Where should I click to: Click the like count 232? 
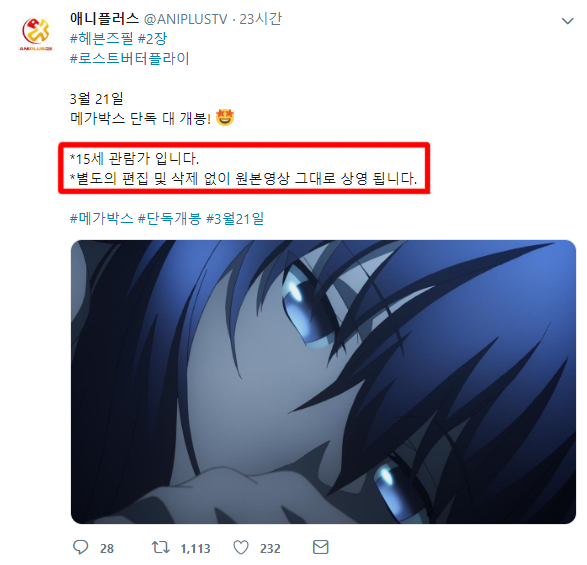point(270,549)
